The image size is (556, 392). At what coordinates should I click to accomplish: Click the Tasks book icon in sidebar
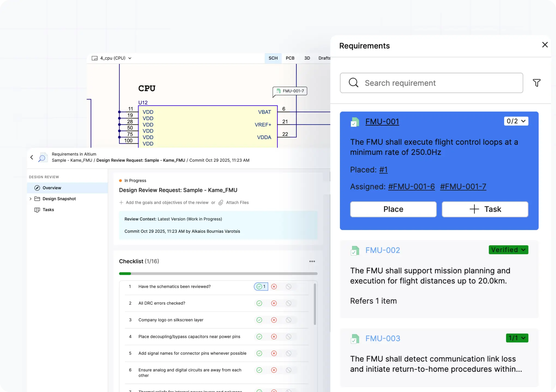coord(37,210)
